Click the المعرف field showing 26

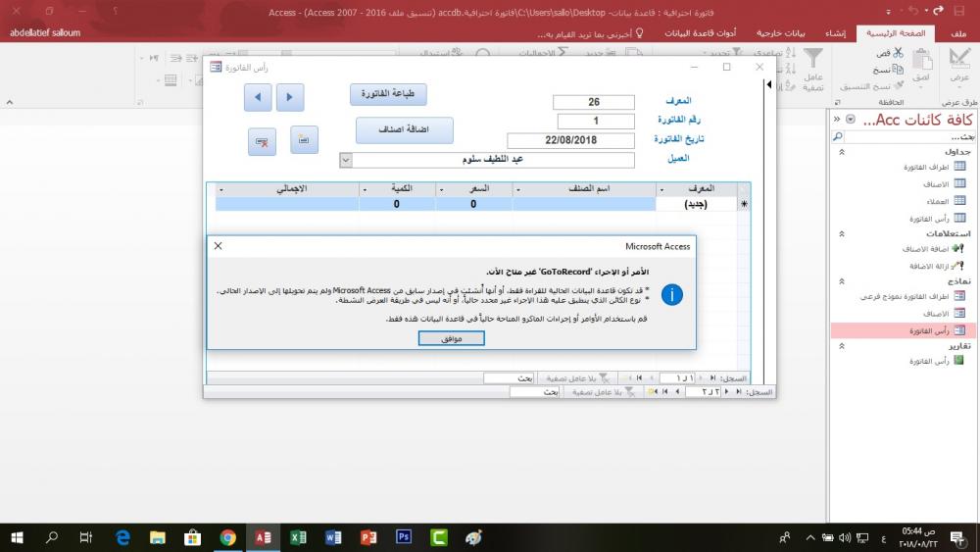tap(594, 102)
